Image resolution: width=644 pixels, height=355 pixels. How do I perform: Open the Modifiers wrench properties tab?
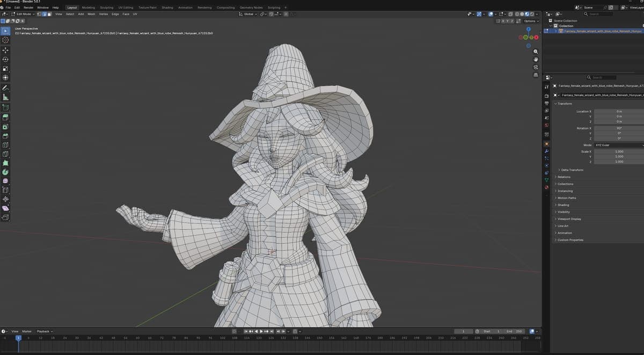(x=546, y=151)
